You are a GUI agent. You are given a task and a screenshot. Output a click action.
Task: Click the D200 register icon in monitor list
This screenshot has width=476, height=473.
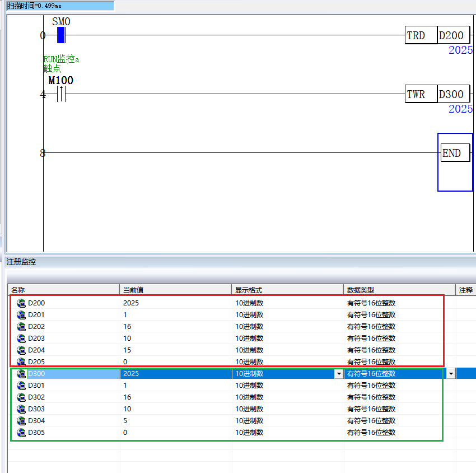pos(22,303)
